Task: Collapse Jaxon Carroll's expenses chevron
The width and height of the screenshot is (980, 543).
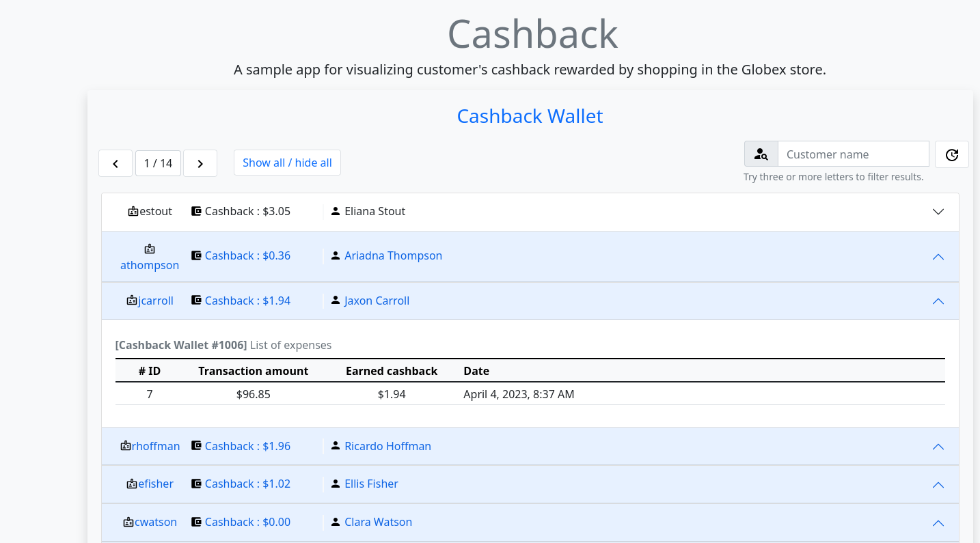Action: pyautogui.click(x=938, y=301)
